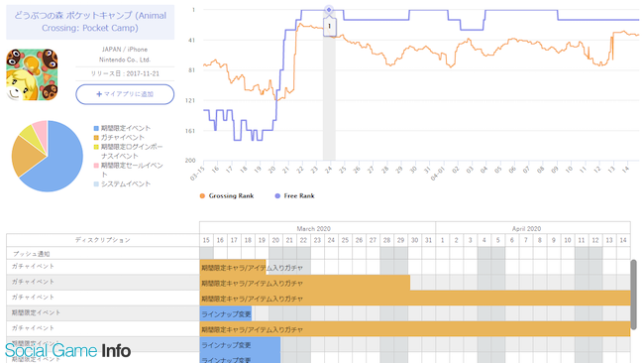The image size is (644, 363).
Task: Toggle 期間限定イベント blue legend square
Action: coord(96,128)
